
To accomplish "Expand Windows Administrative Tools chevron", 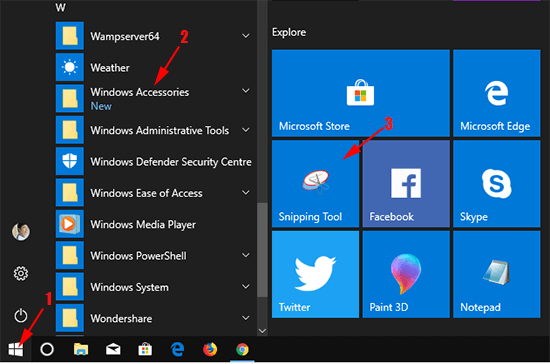I will [x=246, y=130].
